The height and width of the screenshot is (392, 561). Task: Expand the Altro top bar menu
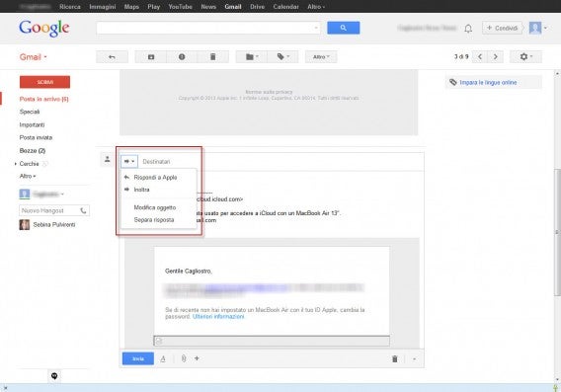316,7
